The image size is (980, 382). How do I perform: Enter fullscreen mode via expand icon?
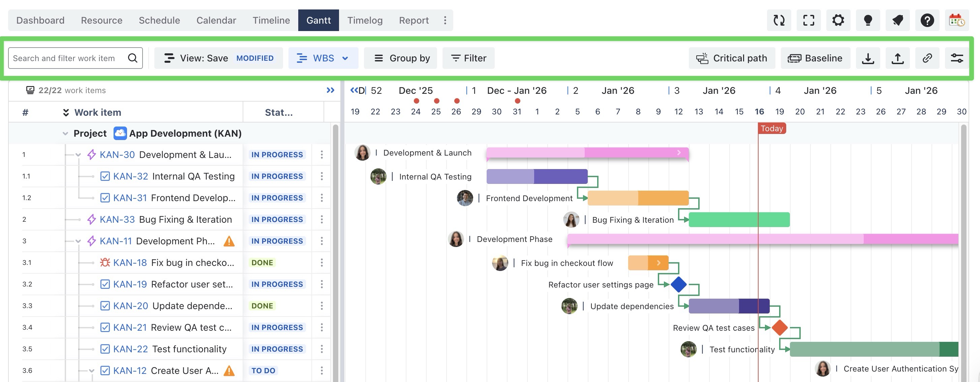808,20
